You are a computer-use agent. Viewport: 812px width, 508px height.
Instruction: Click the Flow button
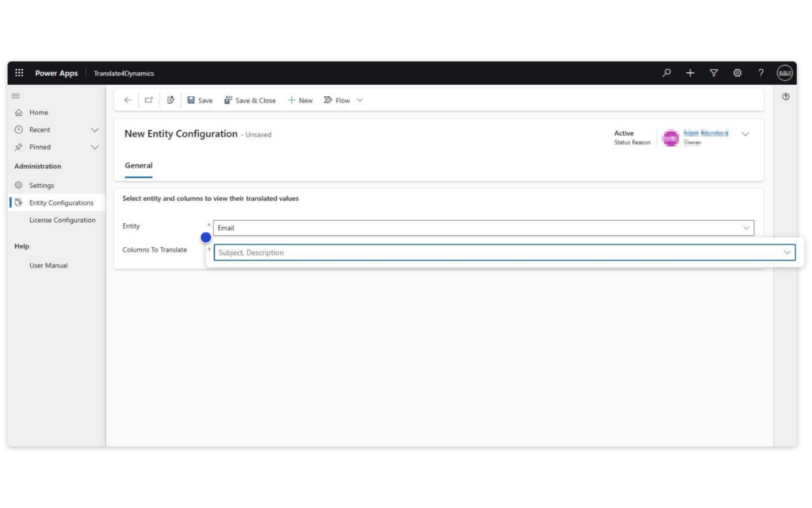337,100
